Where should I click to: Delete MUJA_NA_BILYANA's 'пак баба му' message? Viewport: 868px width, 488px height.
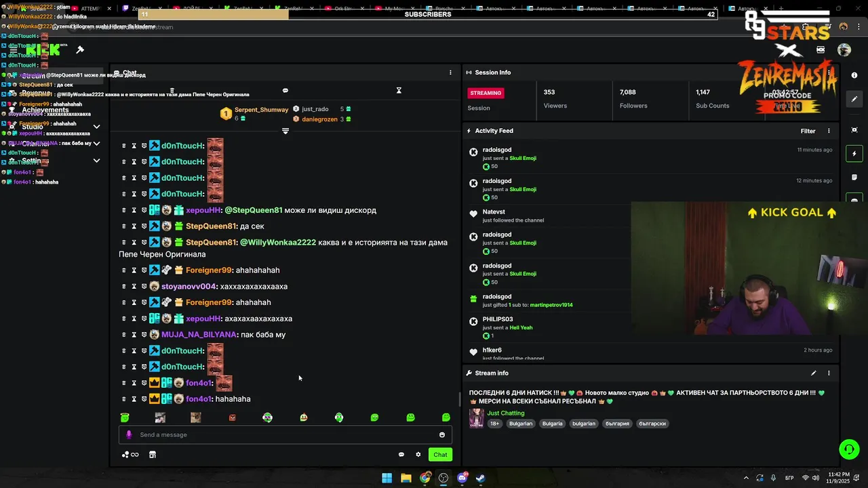point(123,335)
